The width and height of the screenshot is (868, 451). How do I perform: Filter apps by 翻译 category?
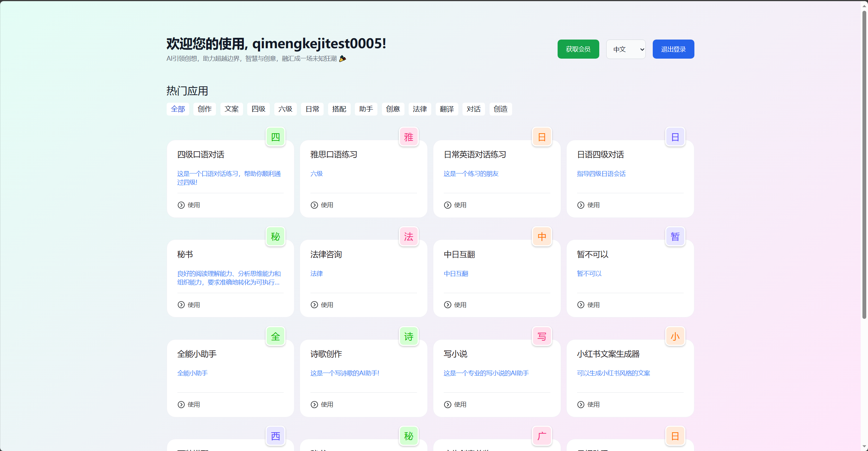(446, 109)
